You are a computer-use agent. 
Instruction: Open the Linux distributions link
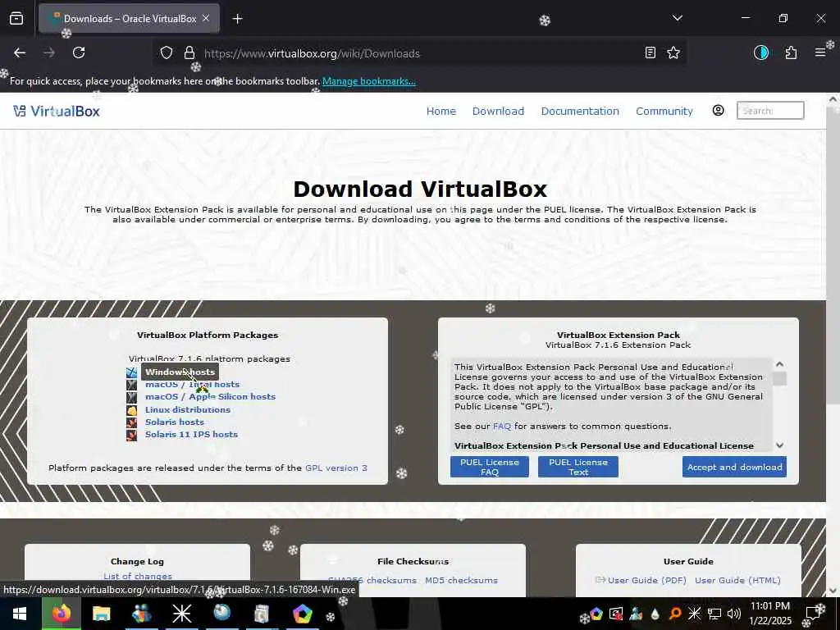pyautogui.click(x=188, y=409)
